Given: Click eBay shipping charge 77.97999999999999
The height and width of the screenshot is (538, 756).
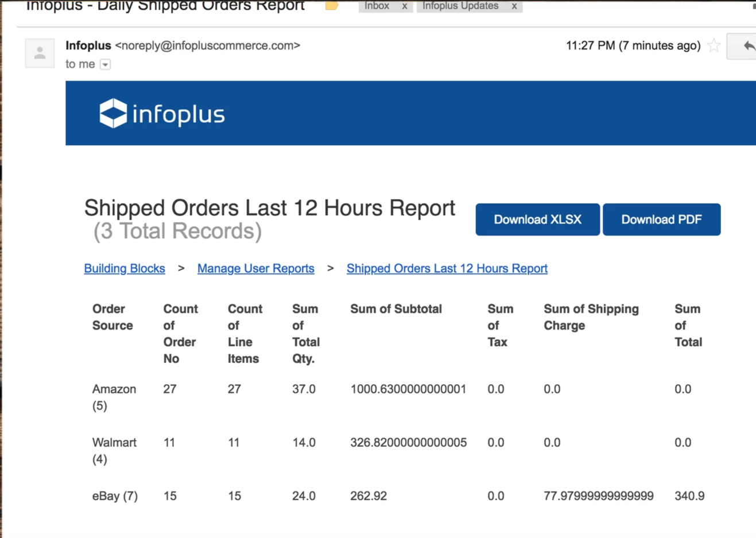Looking at the screenshot, I should pos(599,496).
